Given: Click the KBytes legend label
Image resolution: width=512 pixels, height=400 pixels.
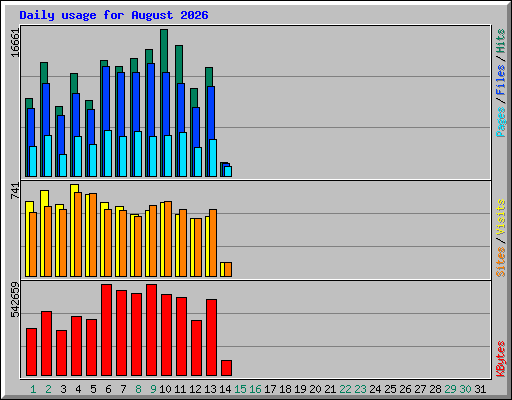Looking at the screenshot, I should (500, 359).
